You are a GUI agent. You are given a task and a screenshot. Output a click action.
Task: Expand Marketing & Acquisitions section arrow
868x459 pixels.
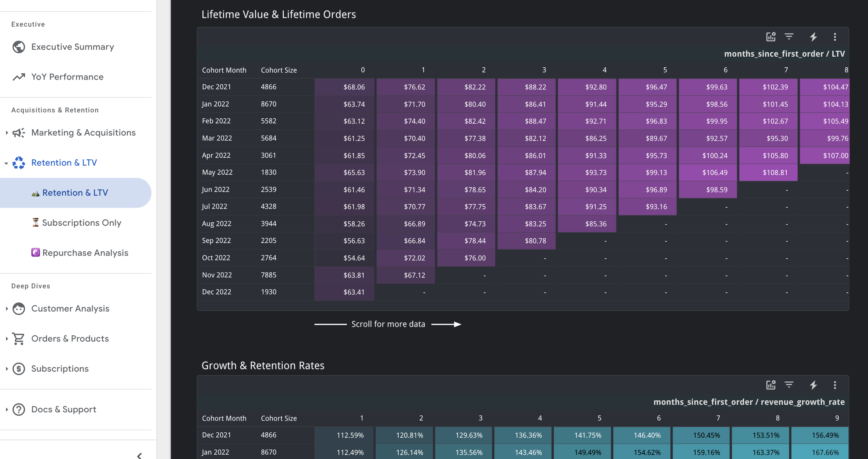[7, 132]
